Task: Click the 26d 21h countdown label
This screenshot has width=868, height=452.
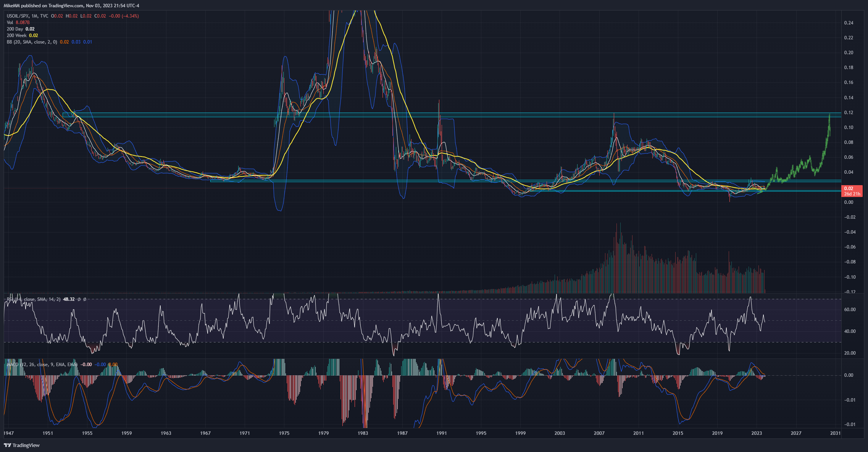Action: [x=852, y=194]
